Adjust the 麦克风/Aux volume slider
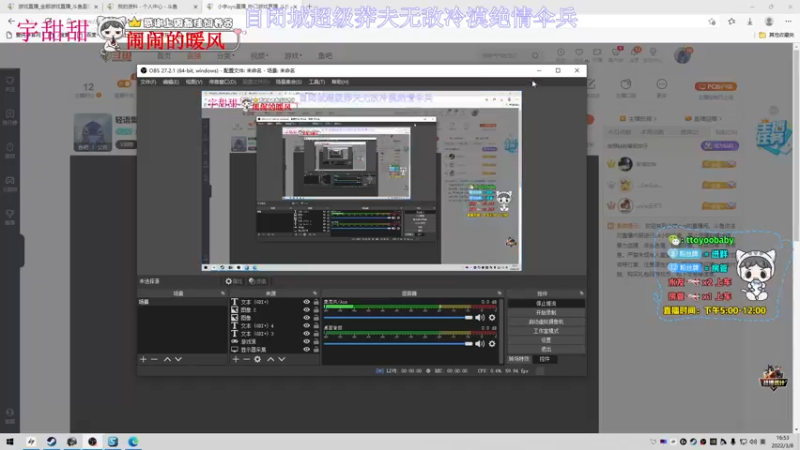Viewport: 800px width, 450px height. point(398,318)
